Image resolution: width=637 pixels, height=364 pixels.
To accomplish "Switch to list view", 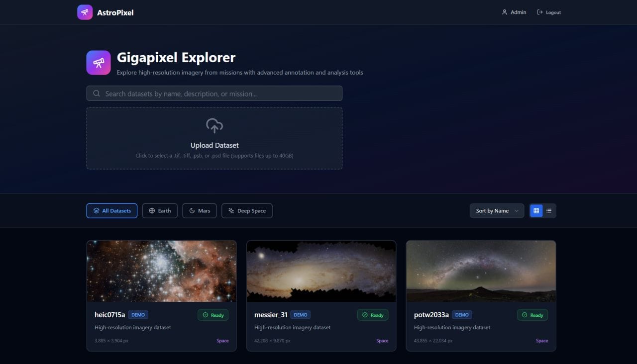I will [x=549, y=211].
